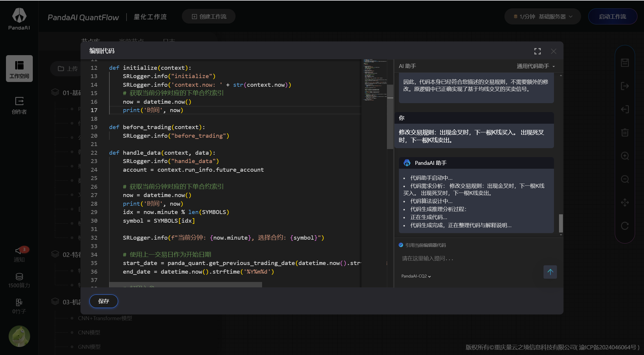Click line number 26 in the gutter
The image size is (644, 355).
94,187
